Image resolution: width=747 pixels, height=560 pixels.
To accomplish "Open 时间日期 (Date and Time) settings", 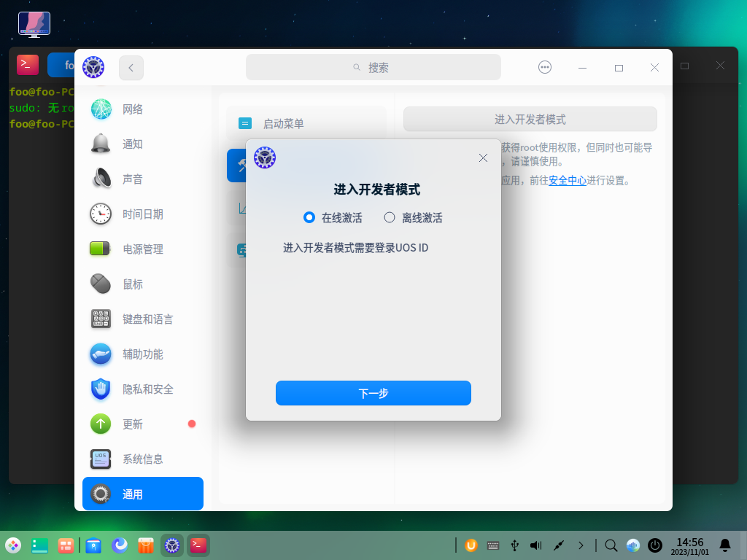I will (x=142, y=214).
